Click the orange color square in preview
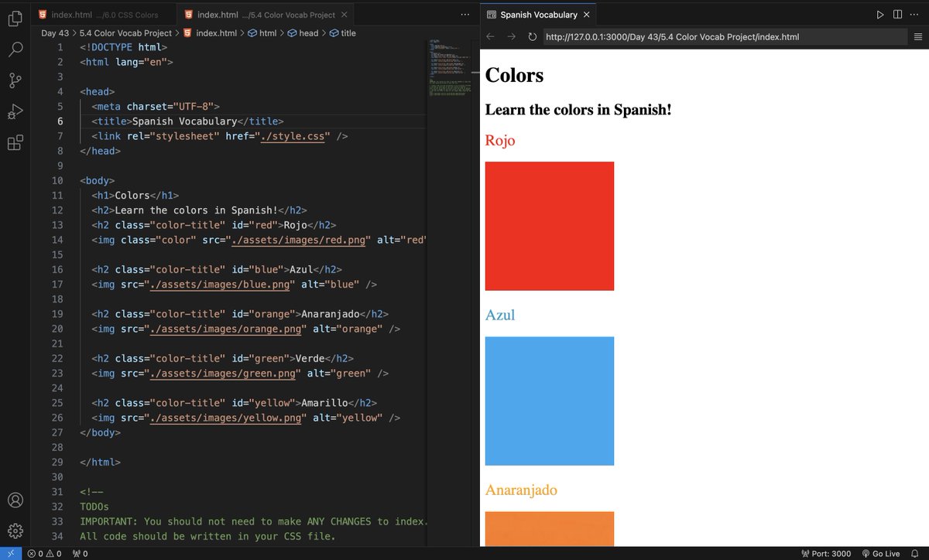The height and width of the screenshot is (560, 929). (550, 529)
